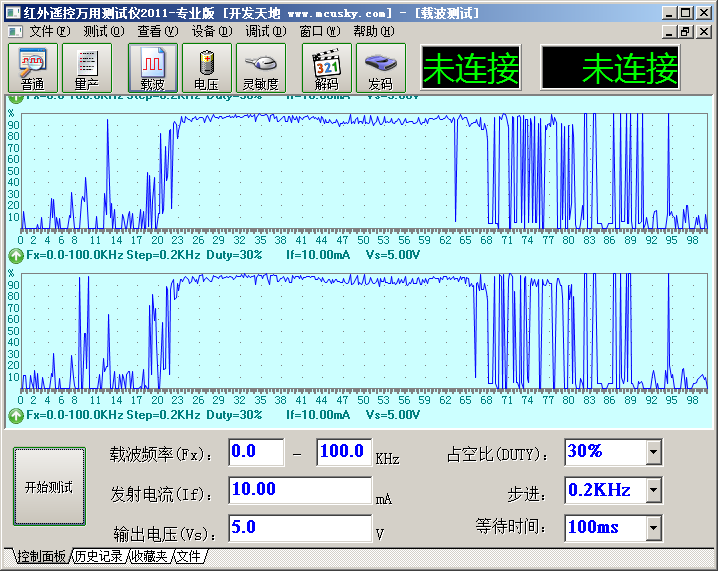Click the 发码 send code icon

(x=380, y=68)
